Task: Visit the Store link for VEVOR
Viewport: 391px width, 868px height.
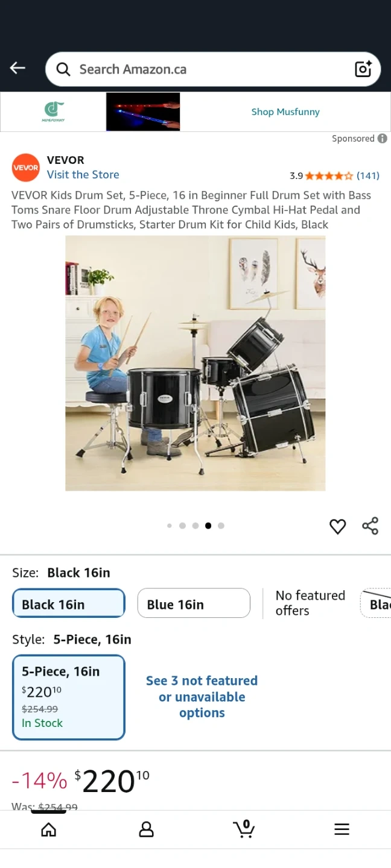Action: pos(83,175)
